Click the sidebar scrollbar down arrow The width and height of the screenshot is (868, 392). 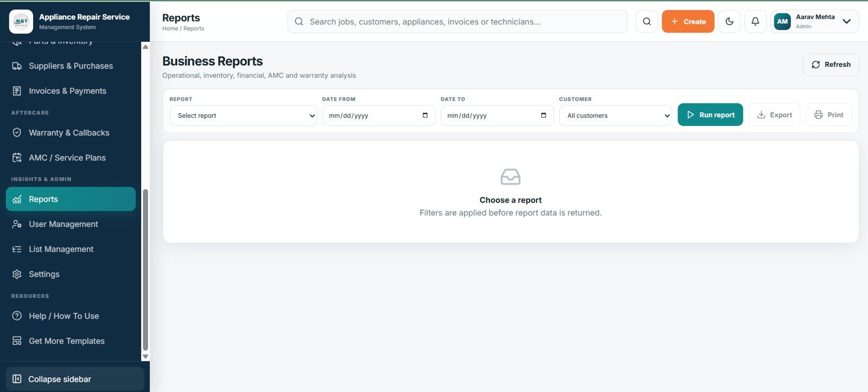tap(145, 357)
